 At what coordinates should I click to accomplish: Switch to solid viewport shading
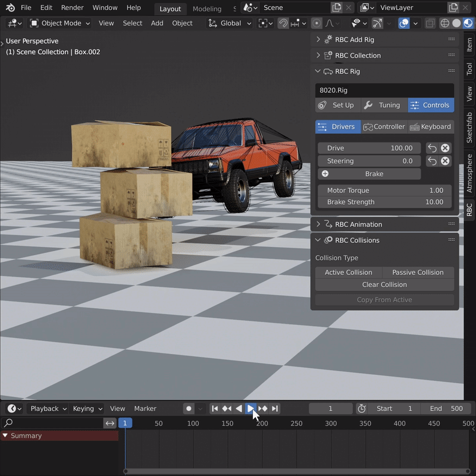(x=456, y=23)
